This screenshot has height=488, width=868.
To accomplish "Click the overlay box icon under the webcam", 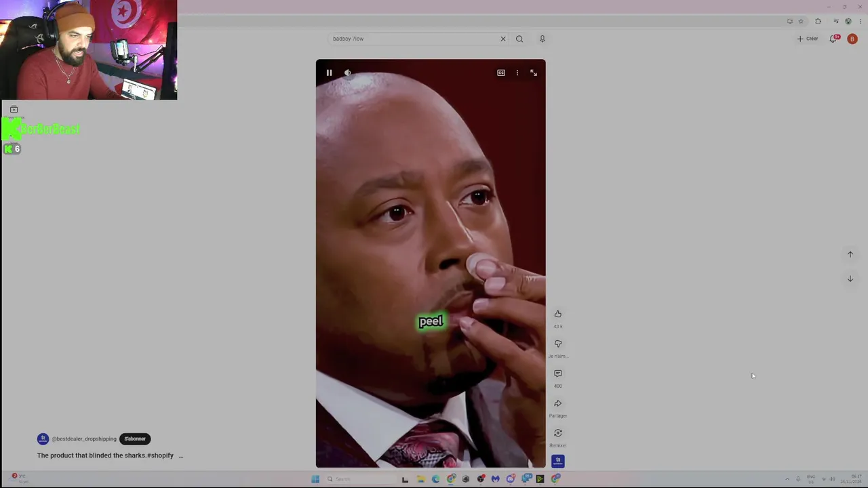I will click(14, 109).
